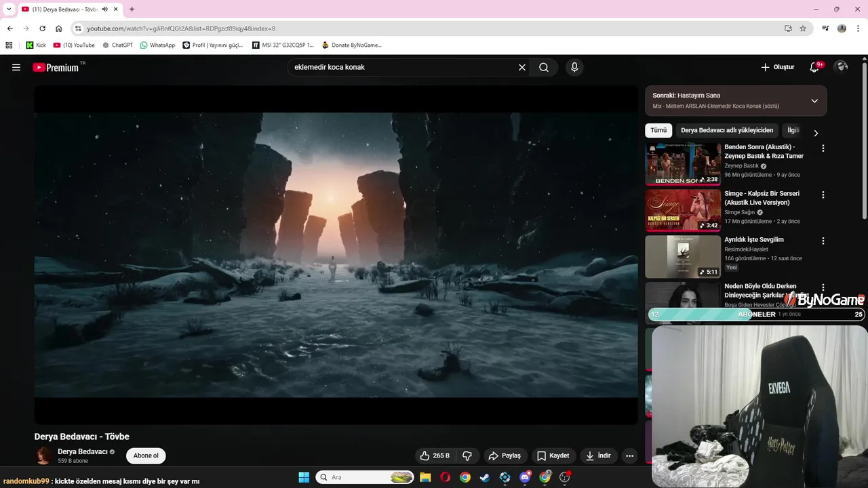This screenshot has height=488, width=868.
Task: Open WhatsApp bookmark
Action: pyautogui.click(x=157, y=45)
